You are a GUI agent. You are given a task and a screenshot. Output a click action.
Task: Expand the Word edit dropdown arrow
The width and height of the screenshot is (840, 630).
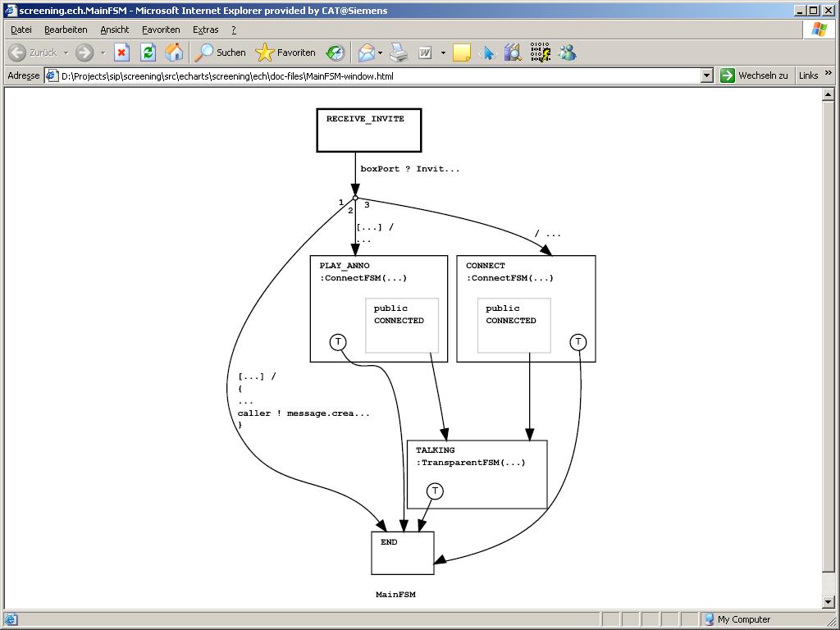point(443,52)
